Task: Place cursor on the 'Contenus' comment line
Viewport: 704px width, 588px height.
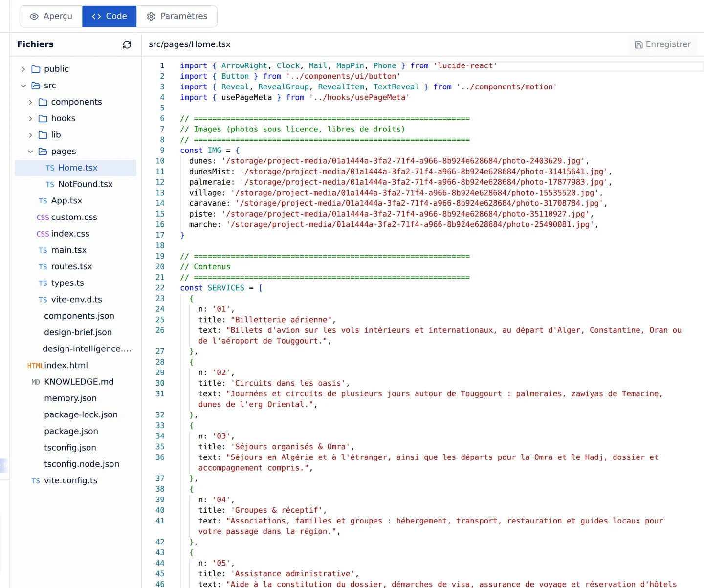Action: [205, 267]
